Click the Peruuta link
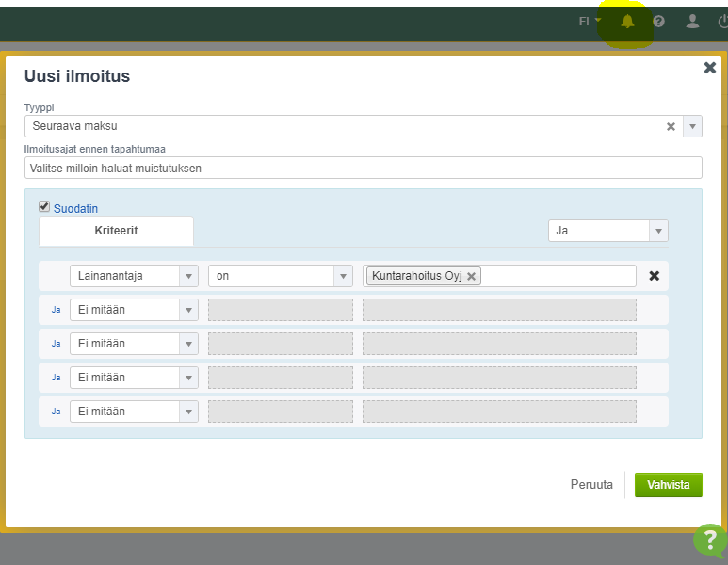Image resolution: width=728 pixels, height=565 pixels. tap(591, 485)
